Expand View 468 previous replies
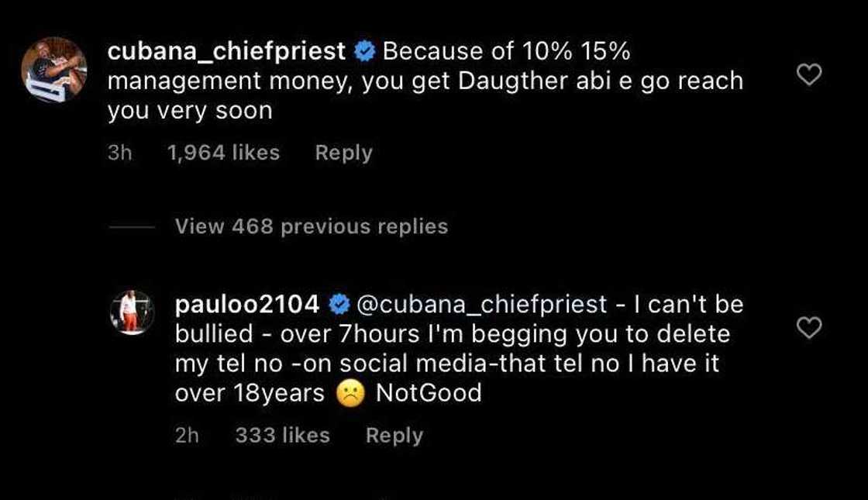The height and width of the screenshot is (500, 868). pyautogui.click(x=312, y=226)
